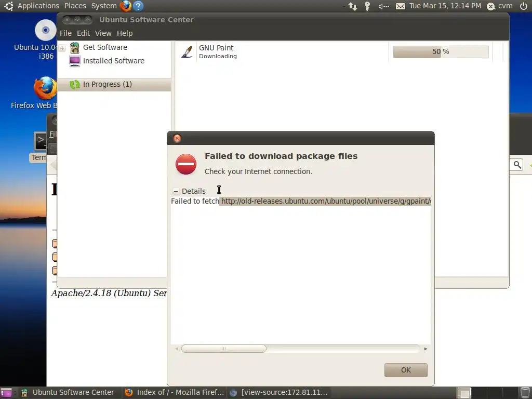This screenshot has height=399, width=532.
Task: Collapse the Details section in error dialog
Action: click(x=176, y=191)
